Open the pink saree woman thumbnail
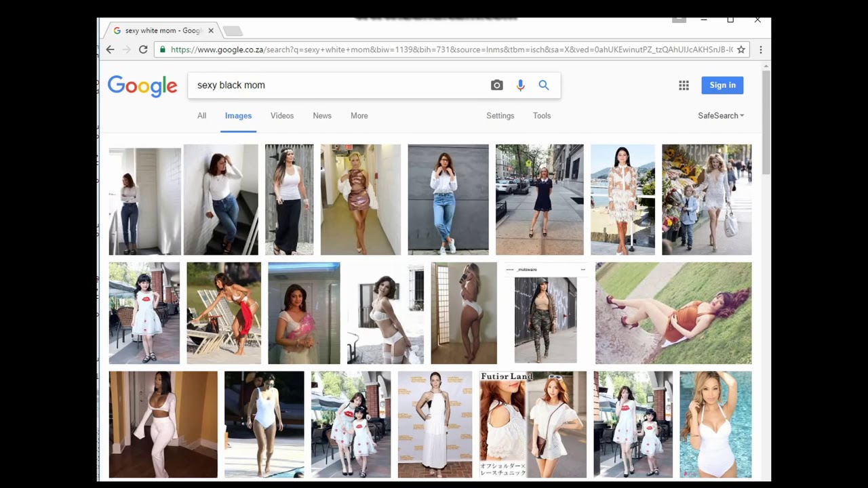This screenshot has width=868, height=488. pos(304,313)
